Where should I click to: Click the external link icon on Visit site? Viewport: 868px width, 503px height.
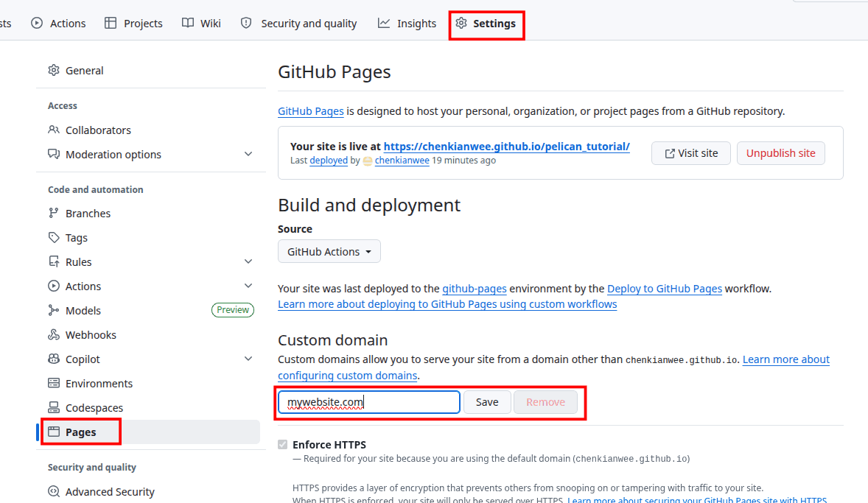(670, 153)
